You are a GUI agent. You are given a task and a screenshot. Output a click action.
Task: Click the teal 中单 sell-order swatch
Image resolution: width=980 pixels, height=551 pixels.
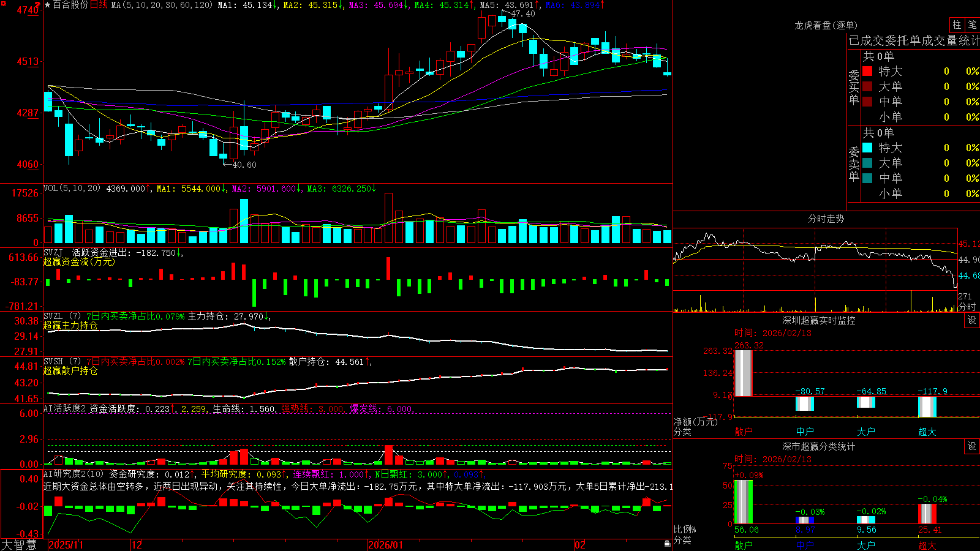867,178
